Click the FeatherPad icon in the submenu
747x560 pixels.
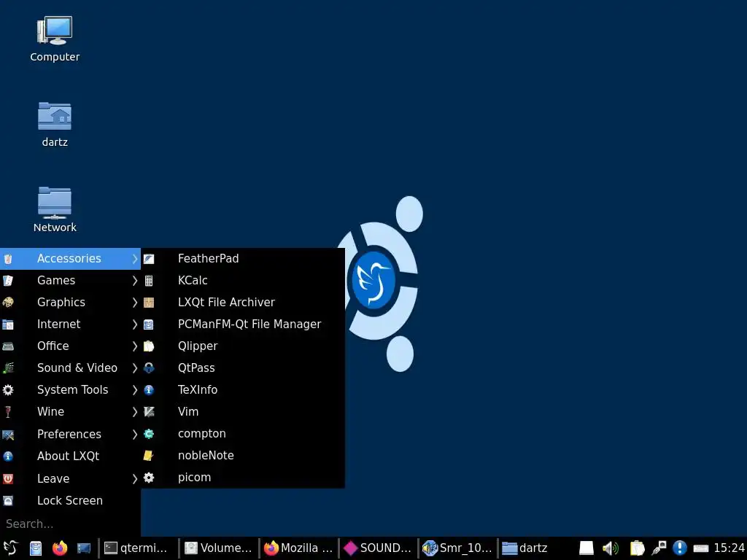click(x=149, y=259)
